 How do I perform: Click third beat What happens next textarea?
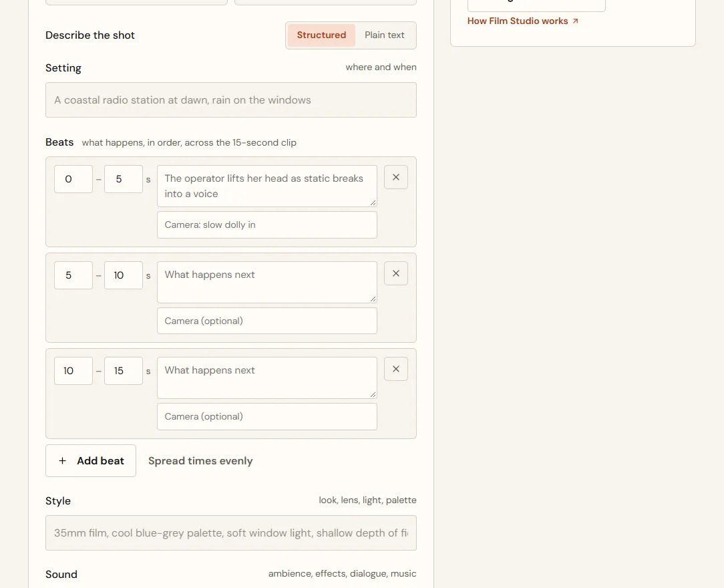(267, 378)
